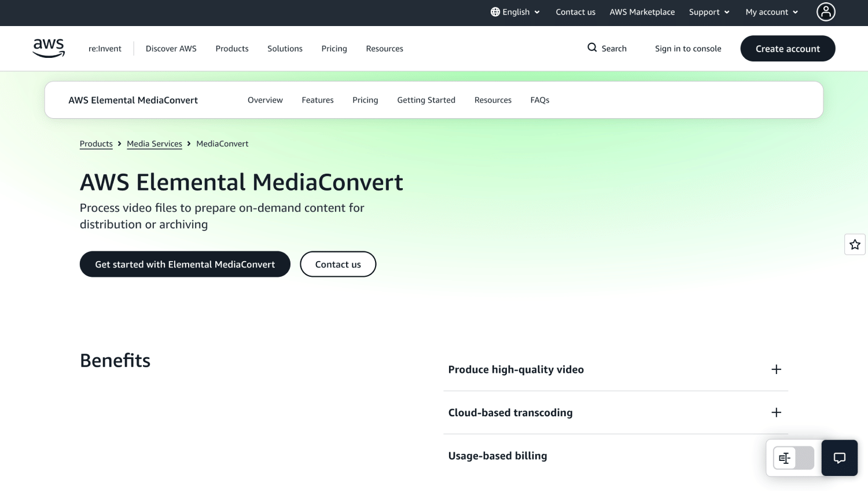868x491 pixels.
Task: Open the Discover AWS menu
Action: point(171,49)
